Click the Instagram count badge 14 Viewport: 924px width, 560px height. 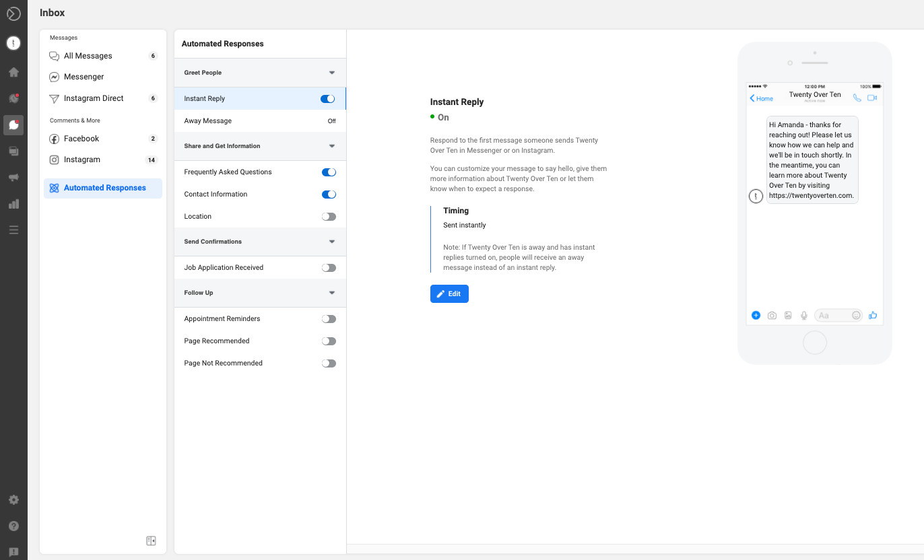pyautogui.click(x=152, y=160)
